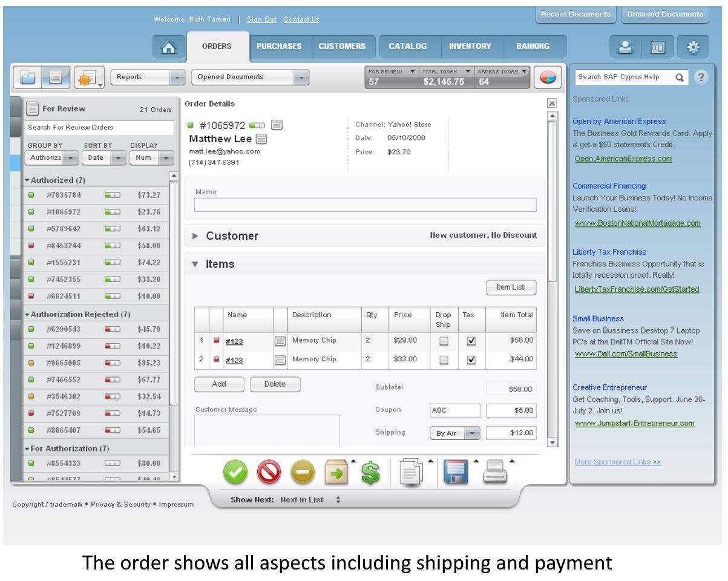Screen dimensions: 728x581
Task: Click the question mark help icon
Action: click(700, 77)
